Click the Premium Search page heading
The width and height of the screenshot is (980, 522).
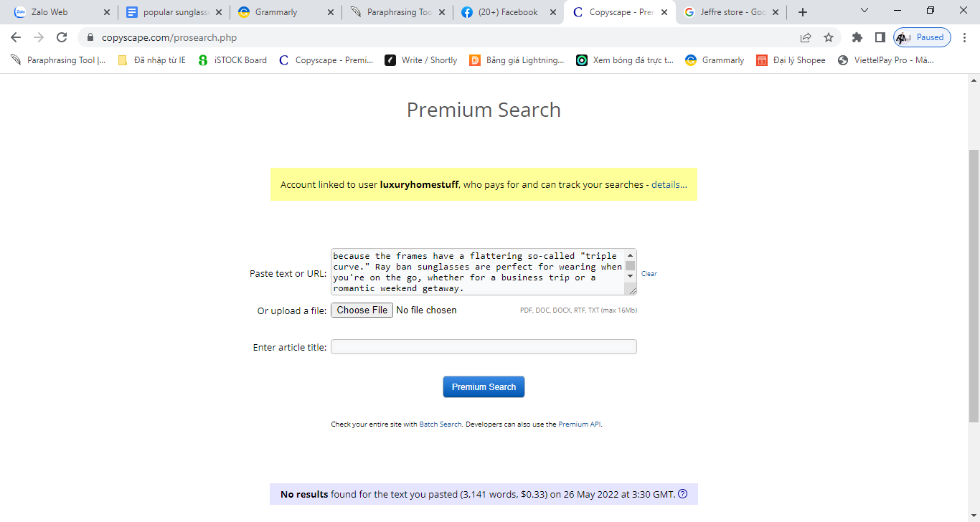484,110
